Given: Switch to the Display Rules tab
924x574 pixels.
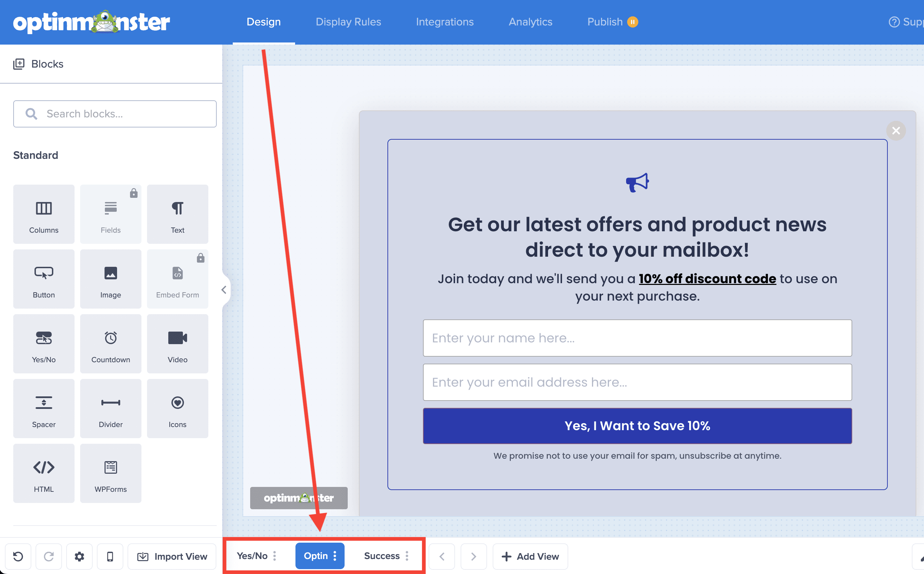Looking at the screenshot, I should 348,22.
